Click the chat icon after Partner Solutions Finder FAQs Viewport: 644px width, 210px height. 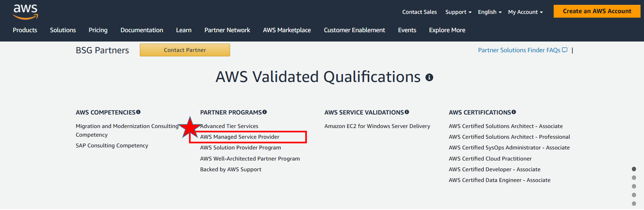[x=565, y=50]
